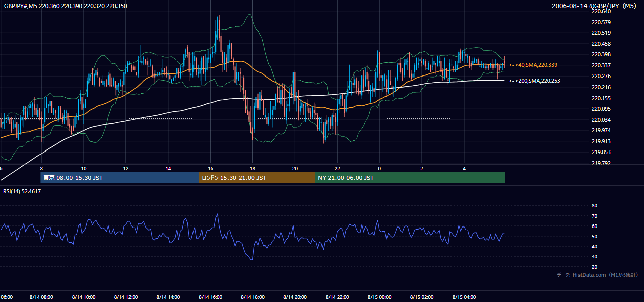Image resolution: width=644 pixels, height=302 pixels.
Task: Click hour label 20 on the price chart axis
Action: tap(295, 168)
